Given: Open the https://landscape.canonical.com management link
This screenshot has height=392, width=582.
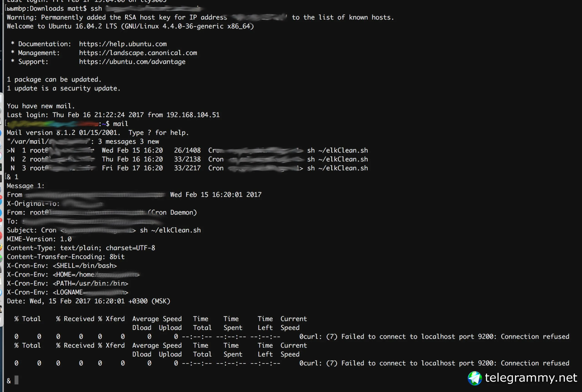Looking at the screenshot, I should 138,53.
